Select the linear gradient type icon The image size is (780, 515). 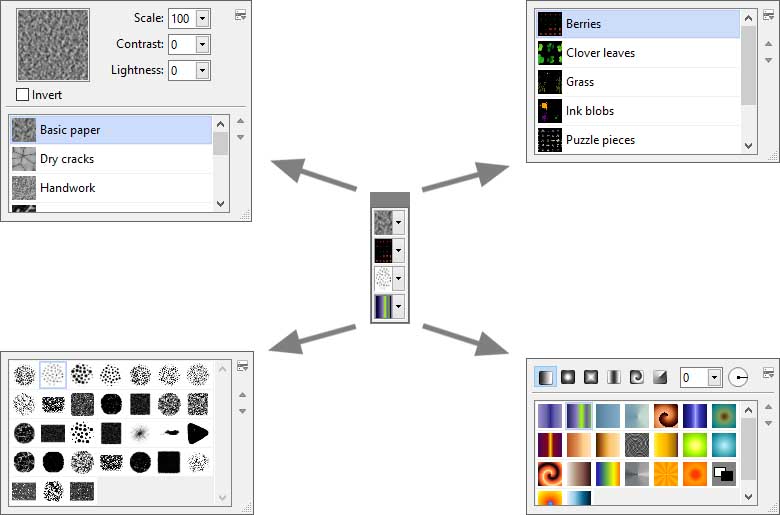pyautogui.click(x=545, y=377)
